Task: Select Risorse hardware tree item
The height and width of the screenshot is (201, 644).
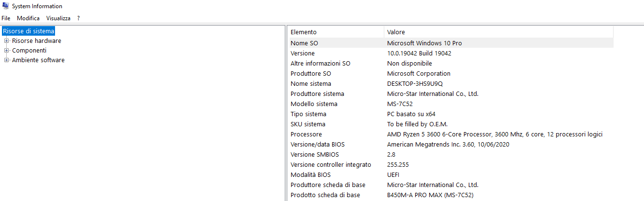Action: click(36, 41)
